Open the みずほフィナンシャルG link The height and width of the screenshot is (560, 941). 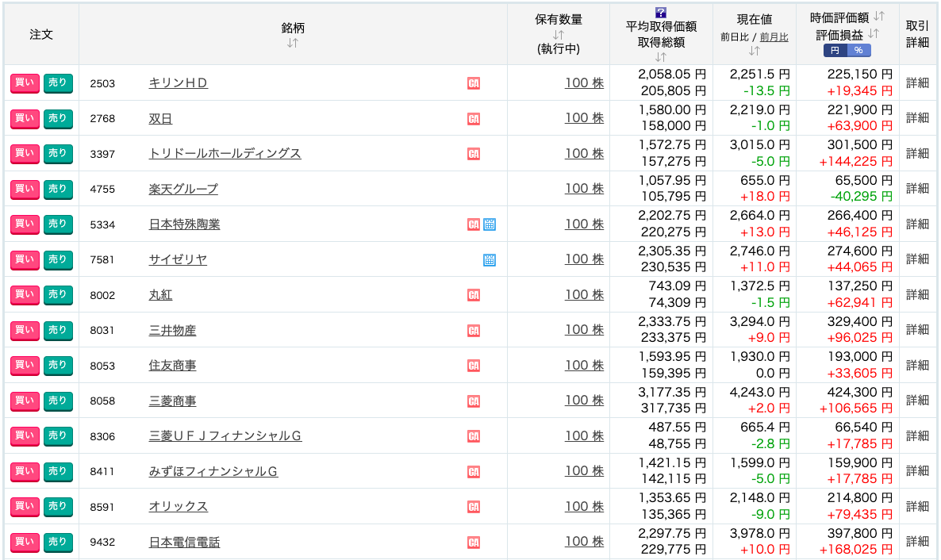[213, 472]
